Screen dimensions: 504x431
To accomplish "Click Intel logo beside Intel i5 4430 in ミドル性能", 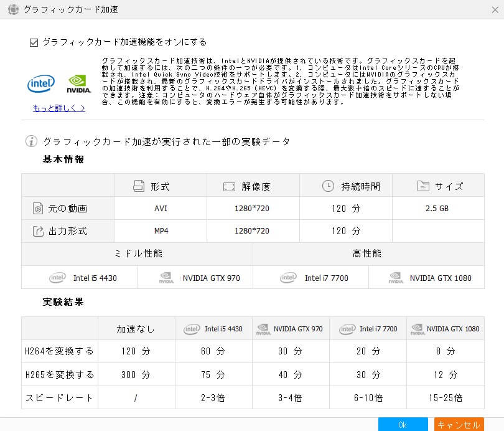I will pos(57,278).
